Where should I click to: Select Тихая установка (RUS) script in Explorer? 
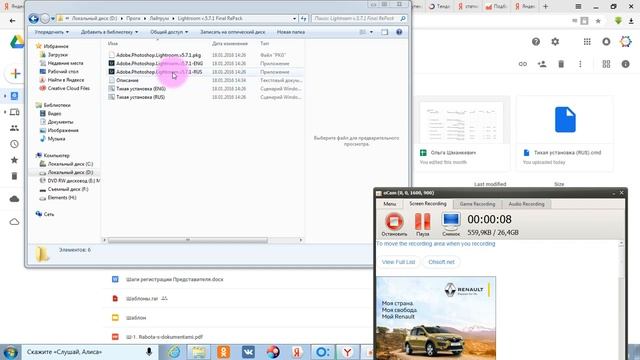[x=140, y=97]
